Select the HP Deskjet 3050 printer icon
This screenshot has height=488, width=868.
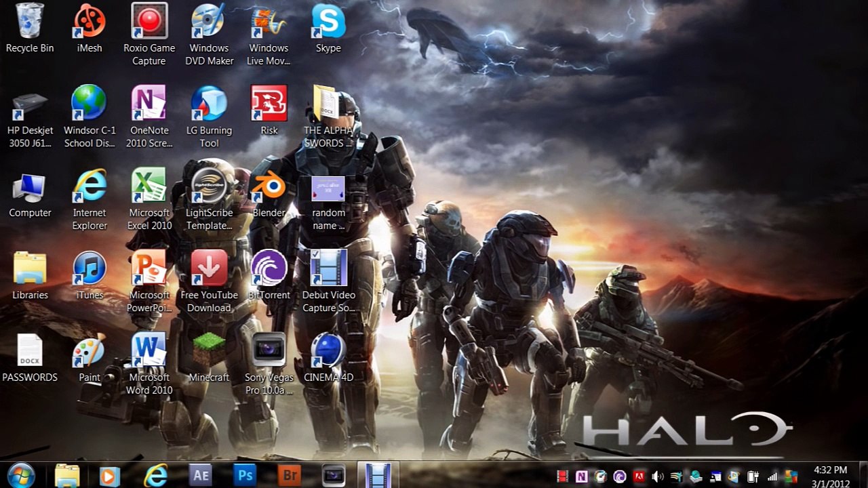pyautogui.click(x=30, y=117)
